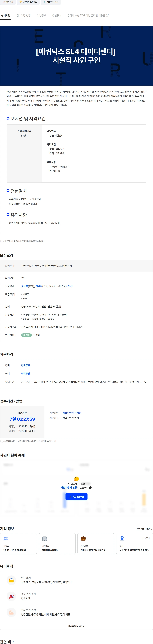Click 사업시설 유지.관리 서비스업 industry text

tap(93, 550)
